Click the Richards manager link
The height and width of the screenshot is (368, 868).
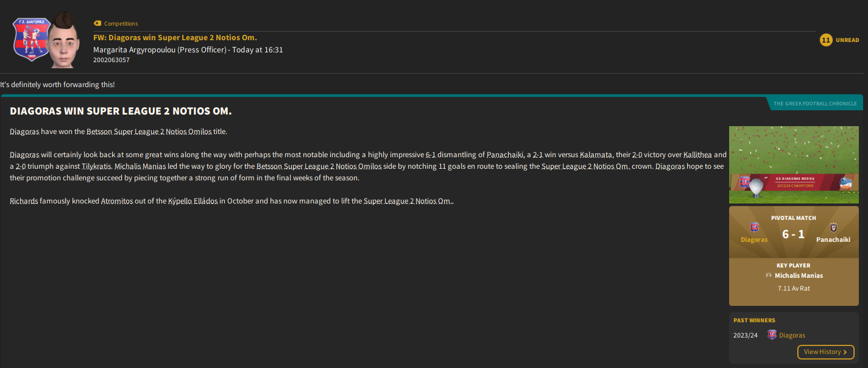click(24, 201)
